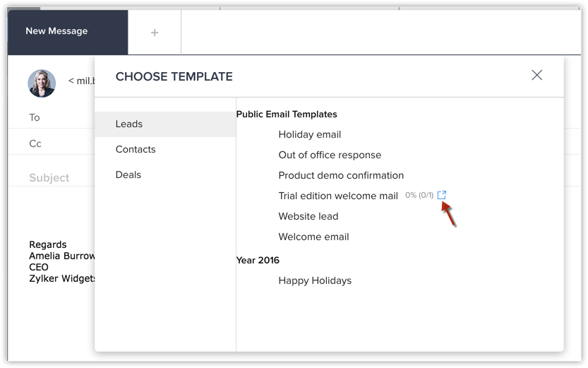The image size is (588, 368).
Task: Choose the Holiday email template
Action: pyautogui.click(x=309, y=135)
